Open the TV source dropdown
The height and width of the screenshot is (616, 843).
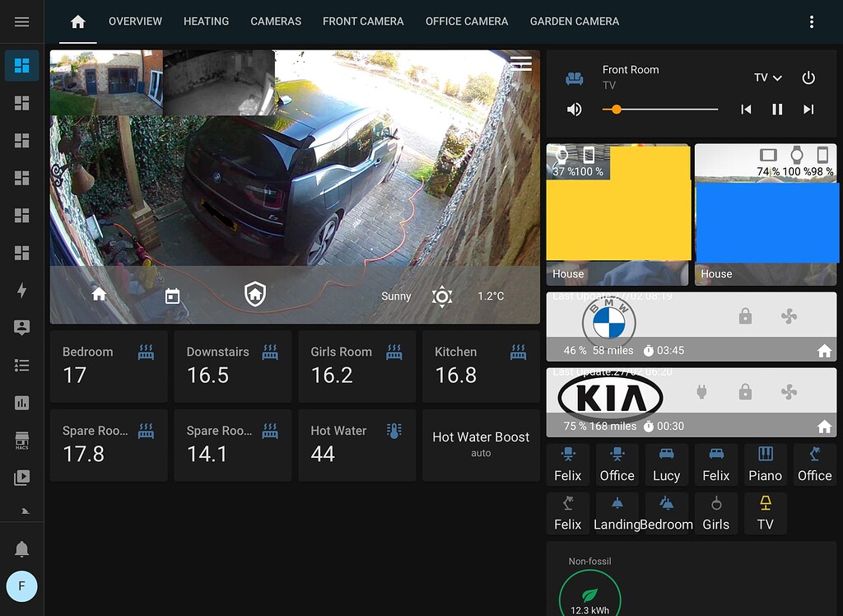767,77
